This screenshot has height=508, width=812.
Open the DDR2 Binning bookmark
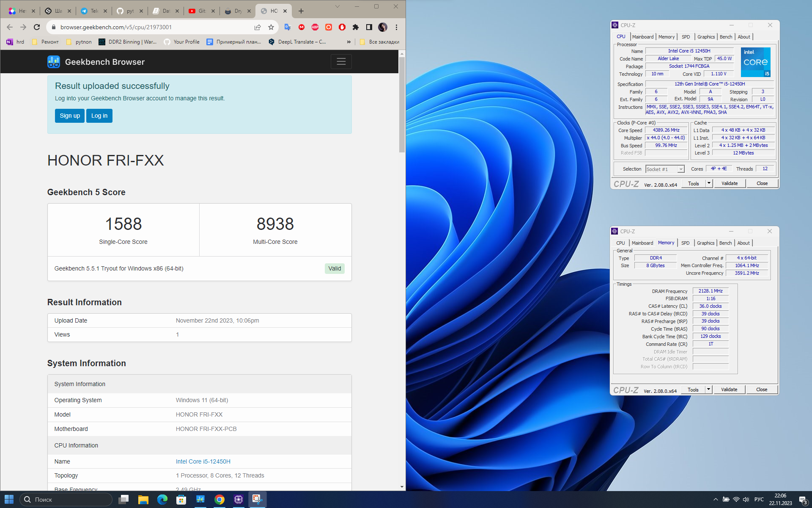pyautogui.click(x=127, y=42)
